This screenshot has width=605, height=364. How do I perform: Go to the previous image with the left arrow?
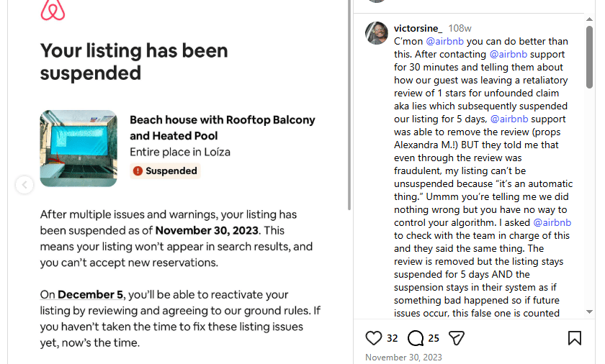tap(24, 185)
